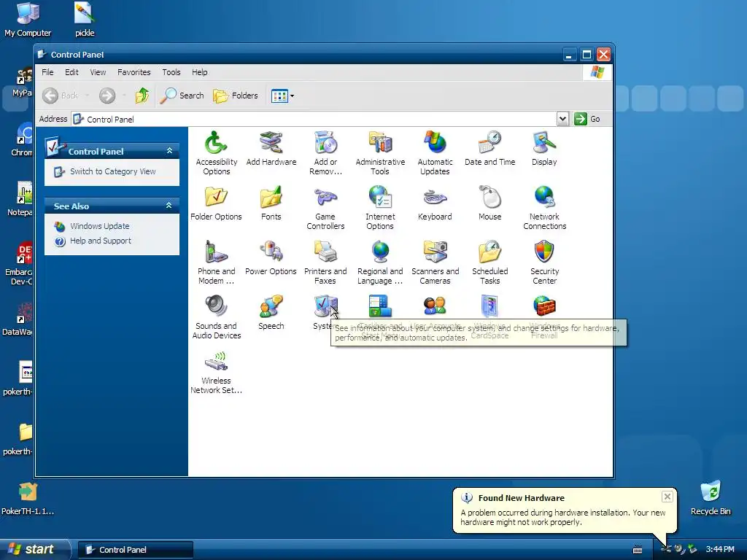The width and height of the screenshot is (747, 560).
Task: Open the Speech settings icon
Action: (271, 313)
